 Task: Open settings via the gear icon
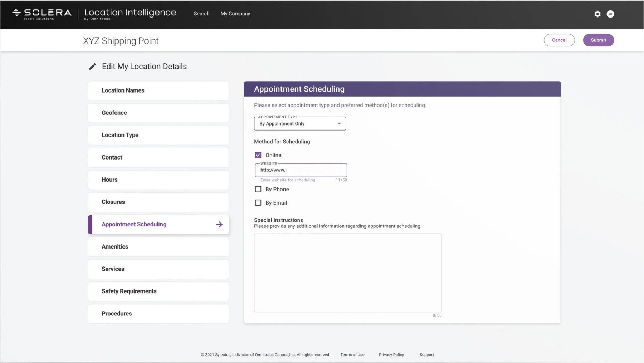click(597, 14)
